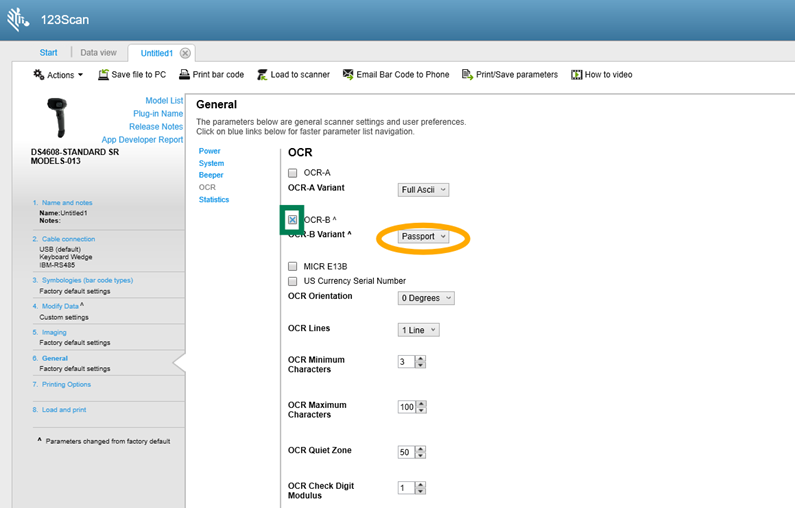Uncheck the OCR-B checkbox

293,220
